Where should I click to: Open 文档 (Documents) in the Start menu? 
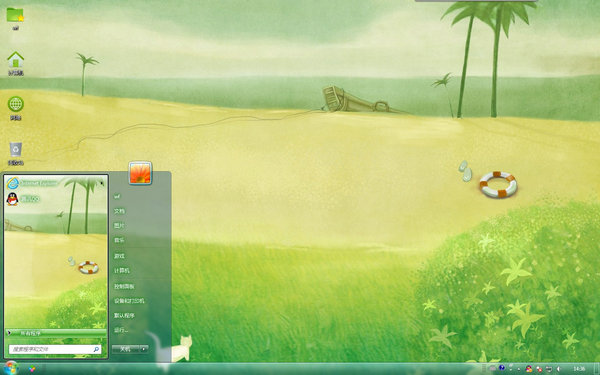click(119, 211)
